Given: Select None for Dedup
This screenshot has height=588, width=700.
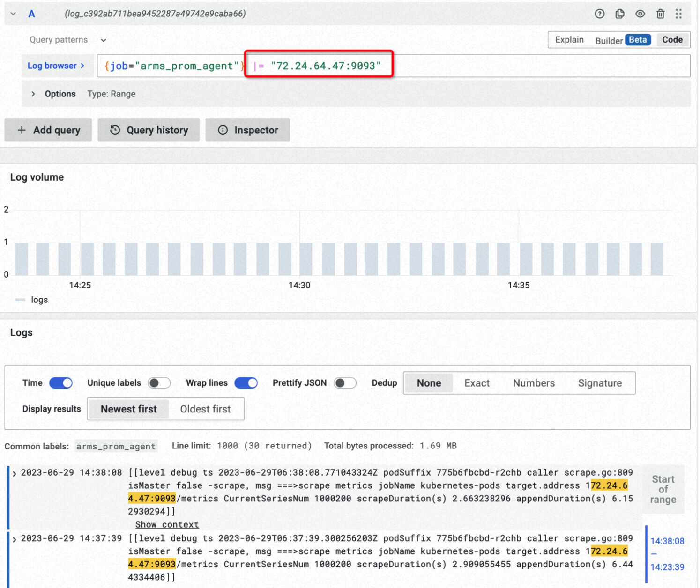Looking at the screenshot, I should point(429,383).
